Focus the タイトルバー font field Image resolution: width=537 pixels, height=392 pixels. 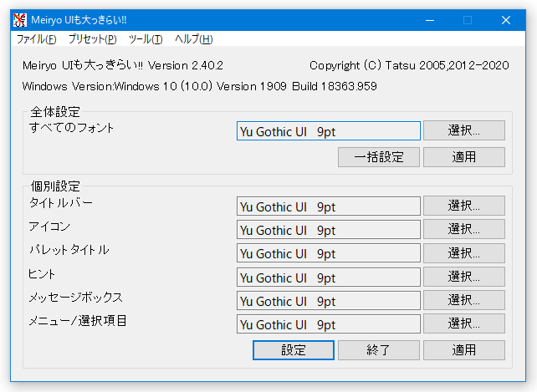(329, 206)
